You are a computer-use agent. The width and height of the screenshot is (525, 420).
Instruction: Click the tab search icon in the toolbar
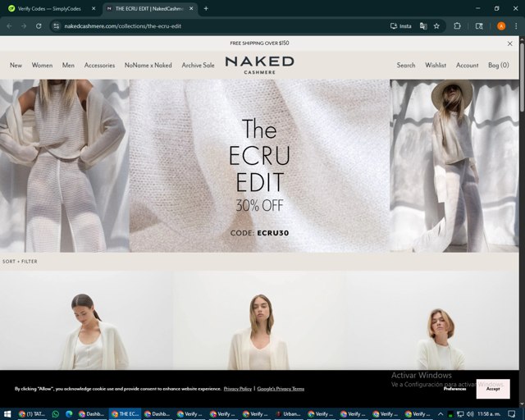(479, 26)
